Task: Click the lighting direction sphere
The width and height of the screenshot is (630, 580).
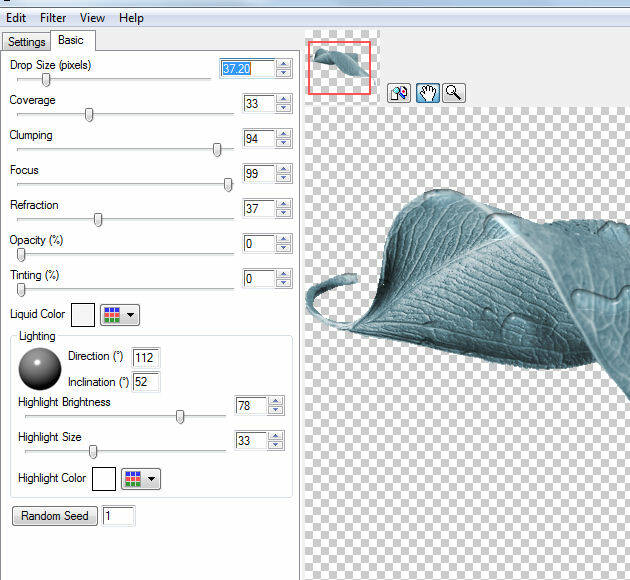Action: coord(39,369)
